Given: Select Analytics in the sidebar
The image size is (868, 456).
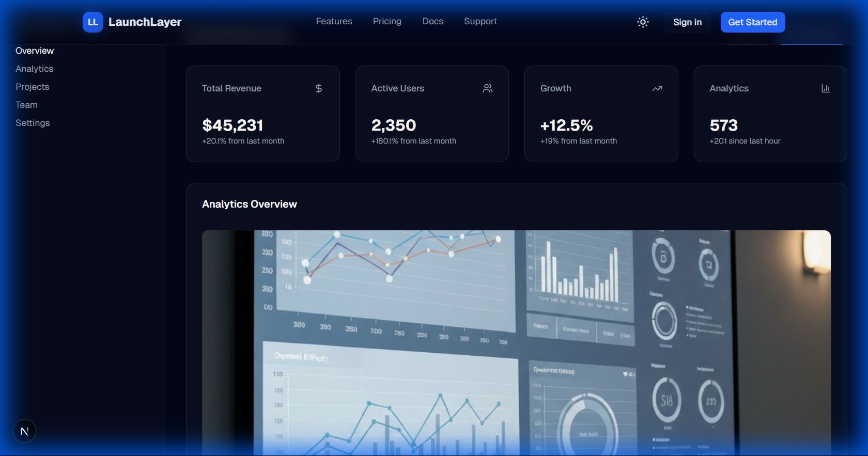Looking at the screenshot, I should [35, 69].
